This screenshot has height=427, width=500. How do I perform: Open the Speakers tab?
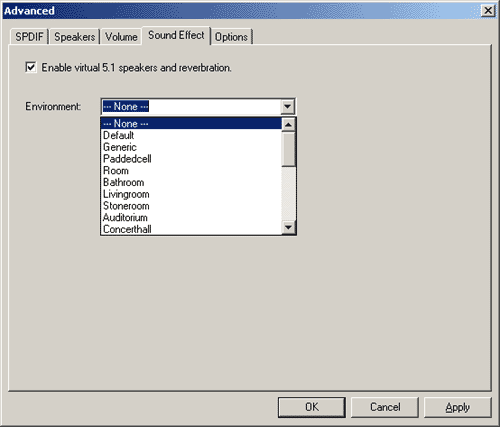tap(74, 37)
